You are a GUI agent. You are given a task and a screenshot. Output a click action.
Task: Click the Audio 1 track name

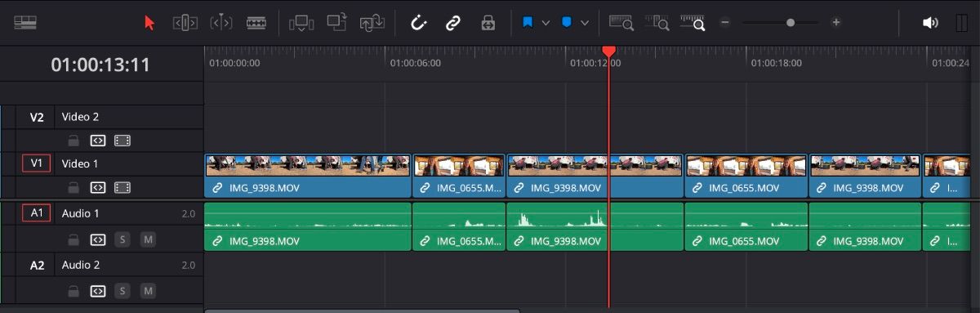pos(81,213)
